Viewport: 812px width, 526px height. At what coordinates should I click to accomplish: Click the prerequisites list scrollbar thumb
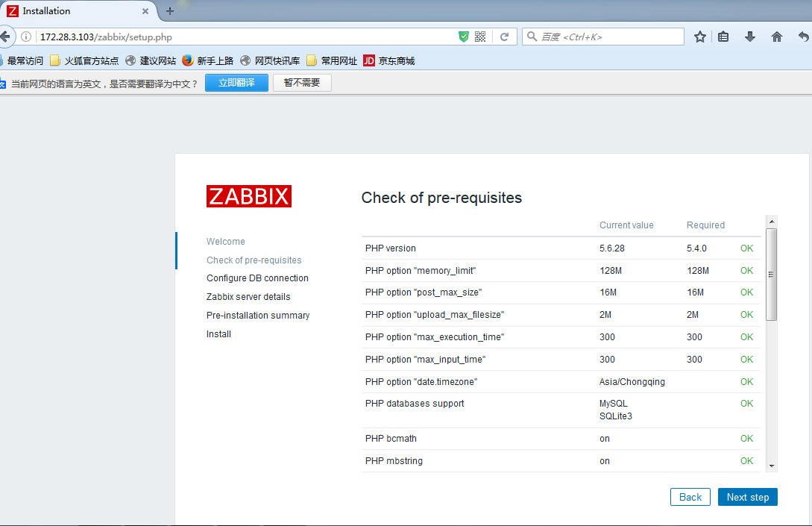pos(772,275)
